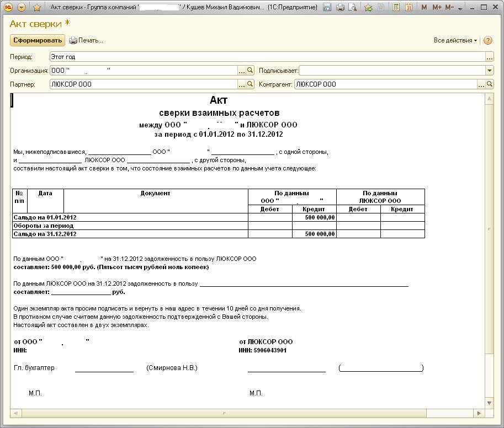The width and height of the screenshot is (504, 428).
Task: Open print preview icon
Action: pyautogui.click(x=353, y=7)
